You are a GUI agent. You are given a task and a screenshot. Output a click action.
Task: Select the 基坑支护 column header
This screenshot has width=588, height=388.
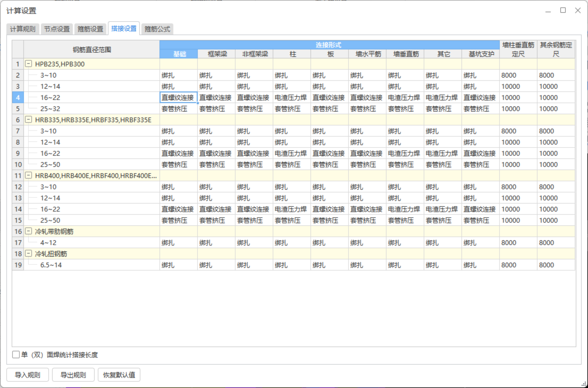(x=481, y=54)
